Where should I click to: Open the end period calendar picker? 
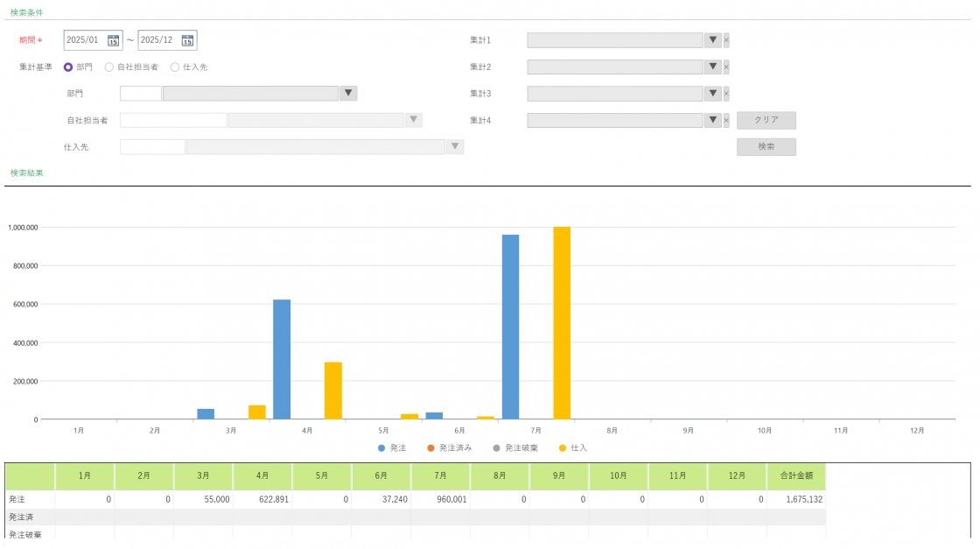pos(187,40)
